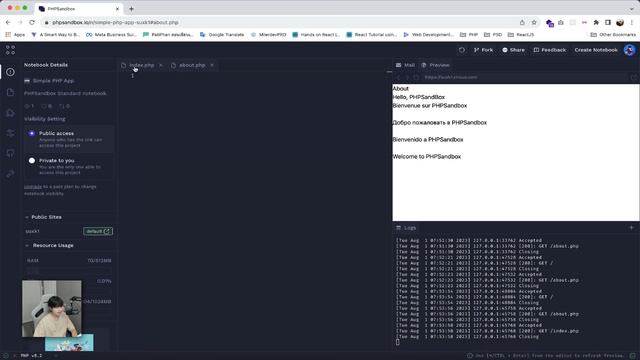The height and width of the screenshot is (360, 640).
Task: Select the Private to you radio option
Action: click(32, 161)
